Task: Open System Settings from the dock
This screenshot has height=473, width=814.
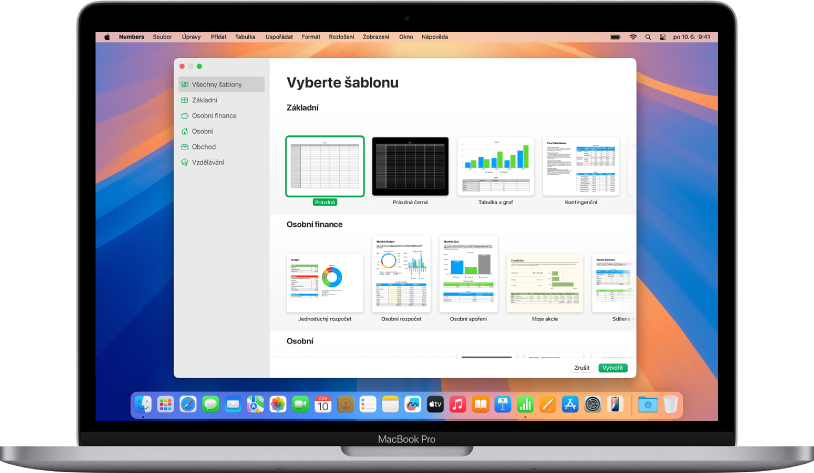Action: tap(592, 404)
